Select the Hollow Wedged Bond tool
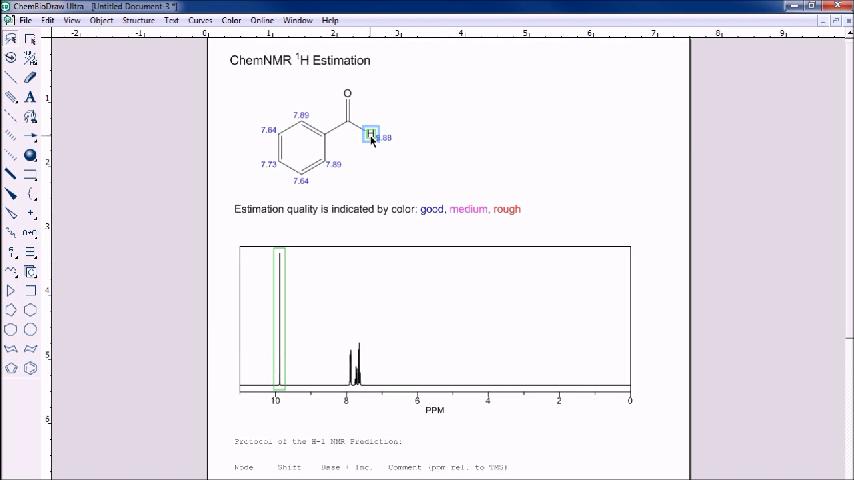The image size is (854, 480). pyautogui.click(x=11, y=214)
